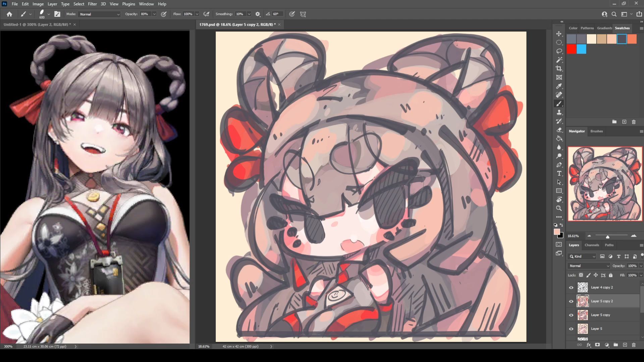This screenshot has height=362, width=644.
Task: Select the Blur tool
Action: click(x=559, y=147)
